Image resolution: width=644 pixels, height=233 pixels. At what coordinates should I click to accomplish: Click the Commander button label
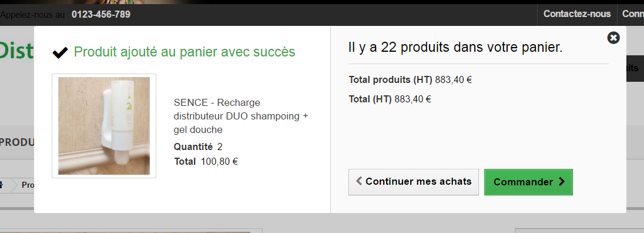[523, 182]
